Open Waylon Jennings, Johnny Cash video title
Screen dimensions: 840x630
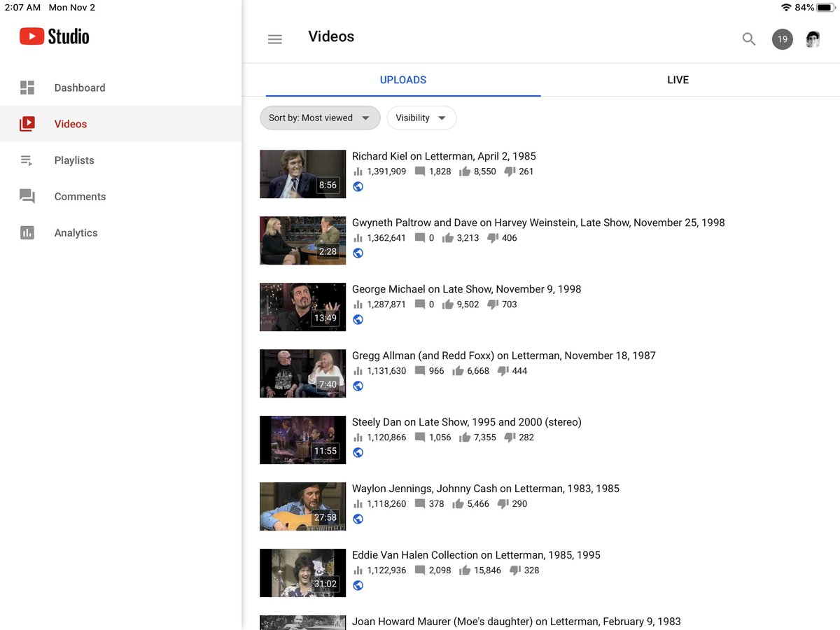pos(486,489)
